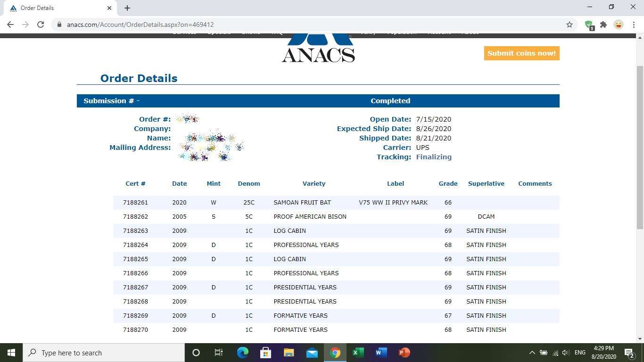Click the Label column header

pos(396,184)
